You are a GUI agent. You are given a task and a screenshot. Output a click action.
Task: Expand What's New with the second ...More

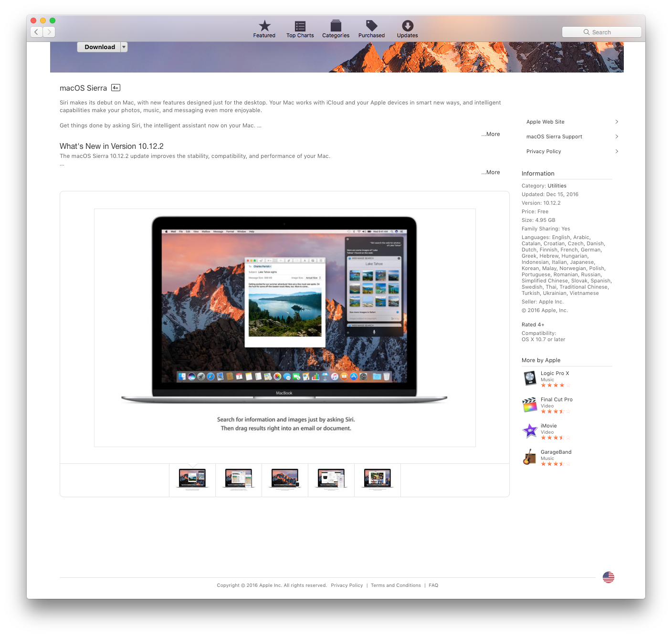(x=491, y=172)
